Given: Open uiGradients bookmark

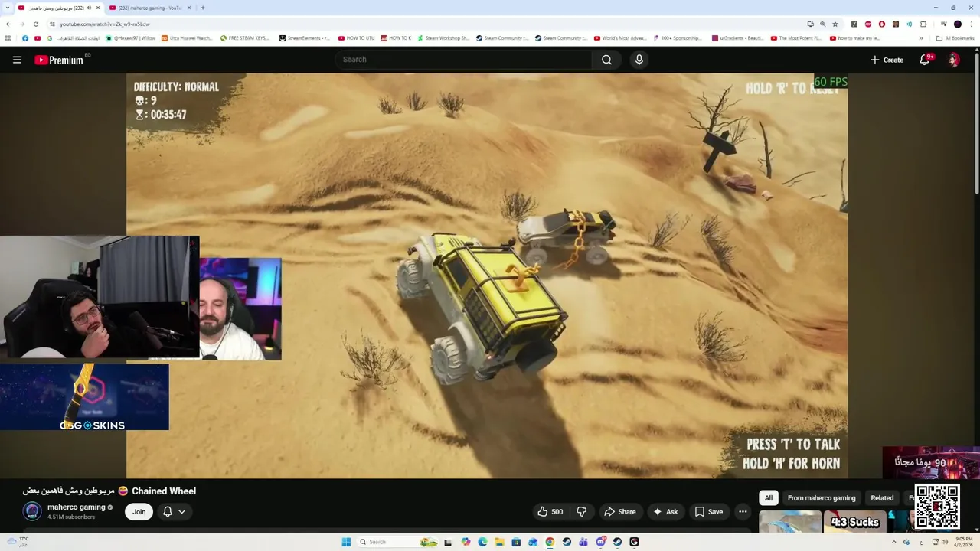Looking at the screenshot, I should (738, 37).
